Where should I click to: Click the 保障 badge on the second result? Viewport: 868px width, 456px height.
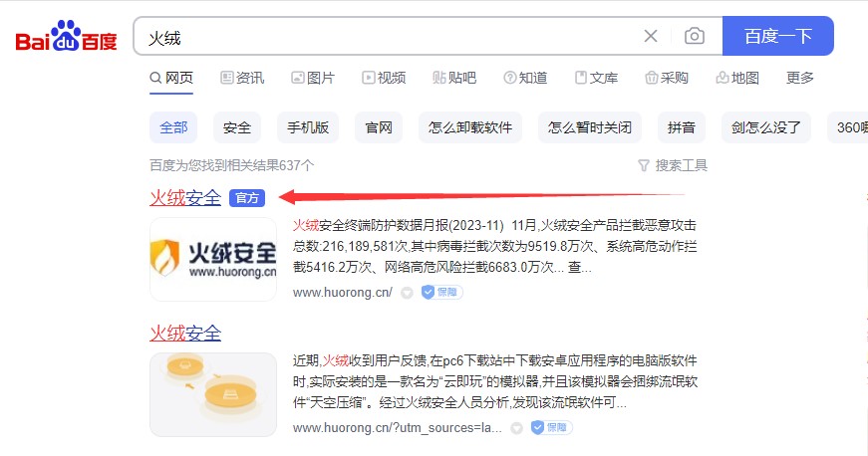pyautogui.click(x=551, y=427)
